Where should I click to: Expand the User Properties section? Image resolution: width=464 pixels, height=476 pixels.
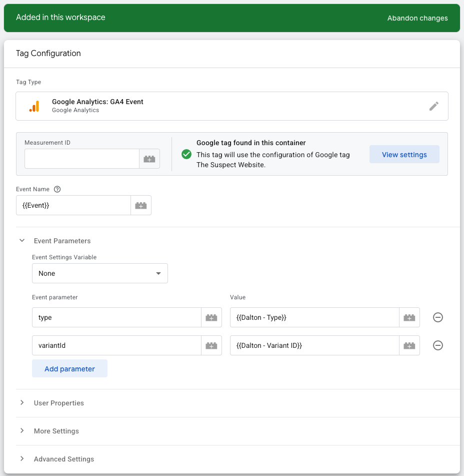coord(22,402)
